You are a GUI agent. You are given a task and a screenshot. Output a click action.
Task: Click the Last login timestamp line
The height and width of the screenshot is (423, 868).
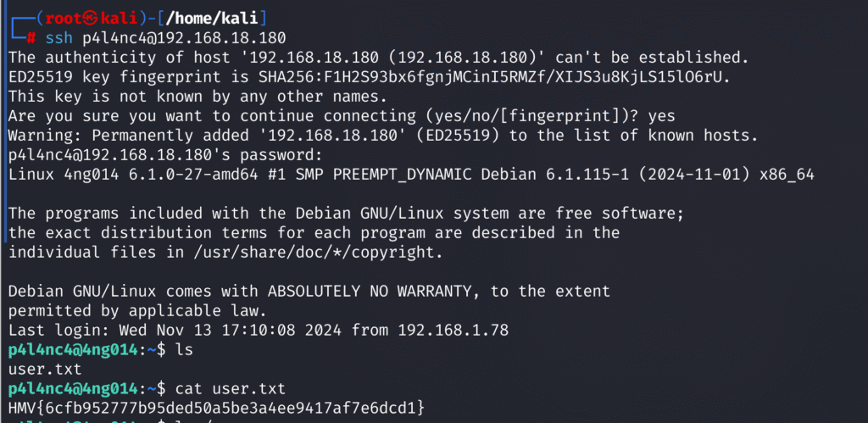258,331
